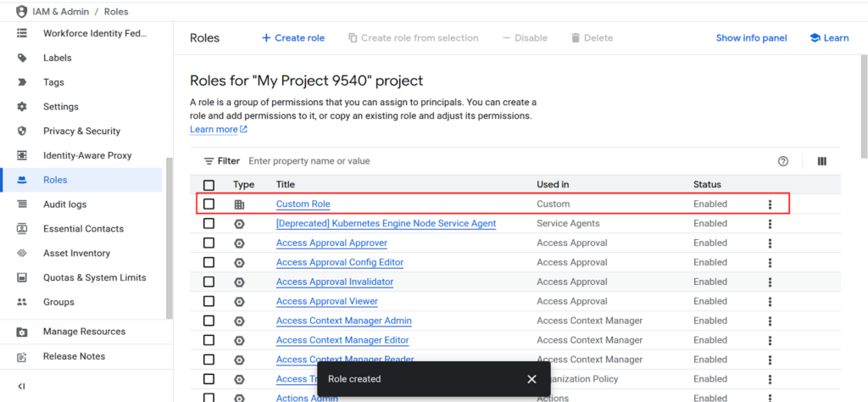This screenshot has width=868, height=402.
Task: Check the Access Context Manager Editor row
Action: tap(209, 340)
